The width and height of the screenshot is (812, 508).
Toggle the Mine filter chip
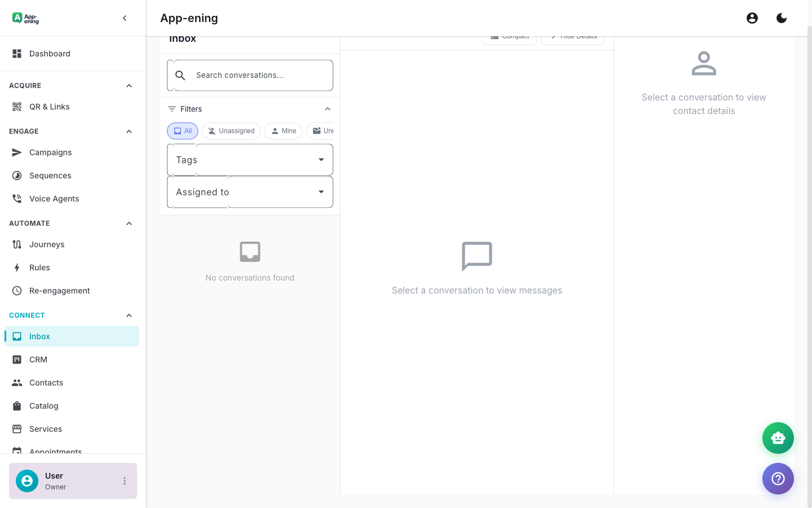point(283,130)
